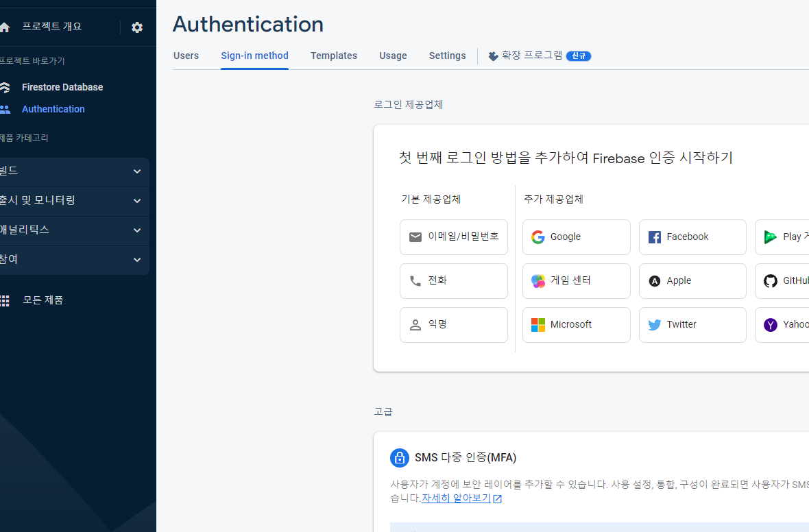The height and width of the screenshot is (532, 809).
Task: Click the Microsoft logo icon
Action: [x=538, y=324]
